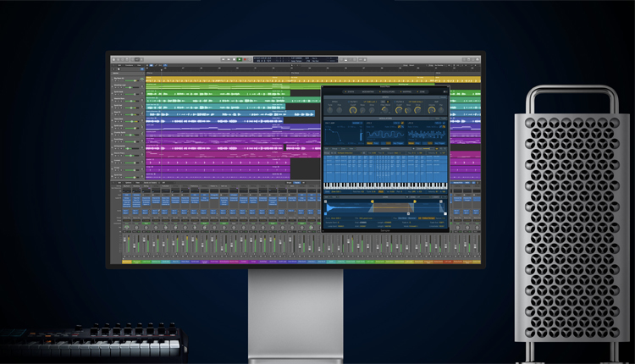The image size is (635, 364).
Task: Switch to Sampler MODULATORS tab
Action: pos(388,91)
